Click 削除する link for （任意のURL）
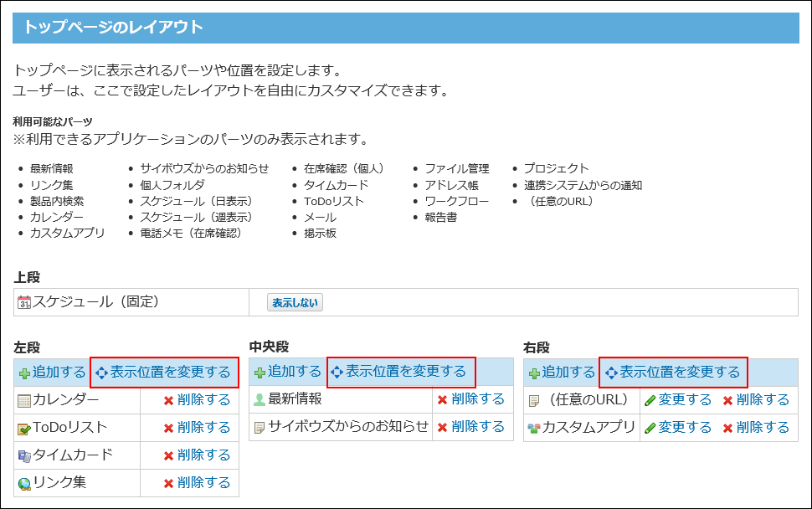The width and height of the screenshot is (812, 509). pyautogui.click(x=763, y=399)
